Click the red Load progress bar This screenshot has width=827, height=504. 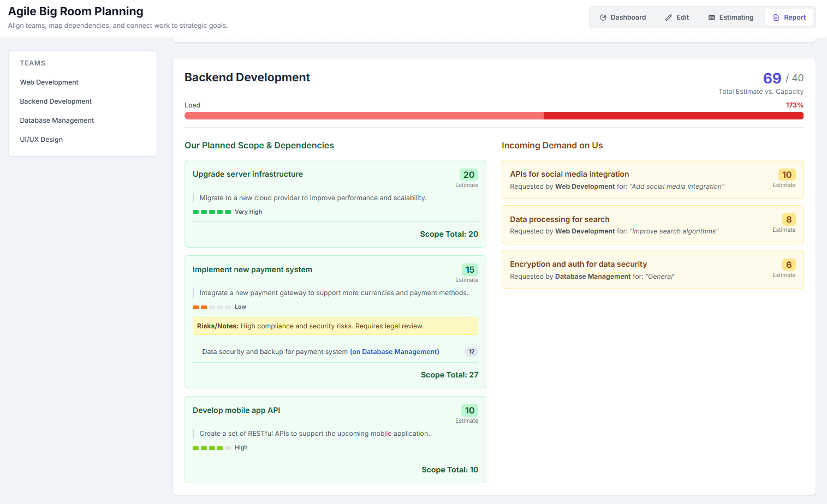tap(493, 115)
